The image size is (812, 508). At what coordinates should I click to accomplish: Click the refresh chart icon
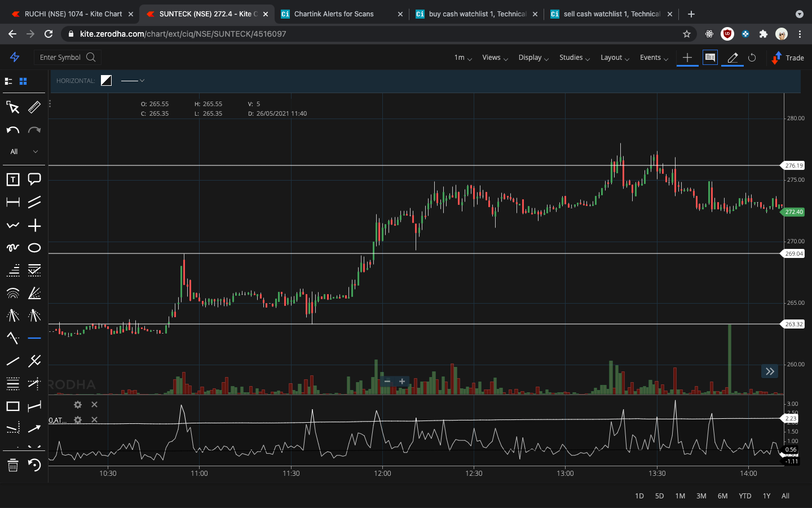tap(752, 58)
